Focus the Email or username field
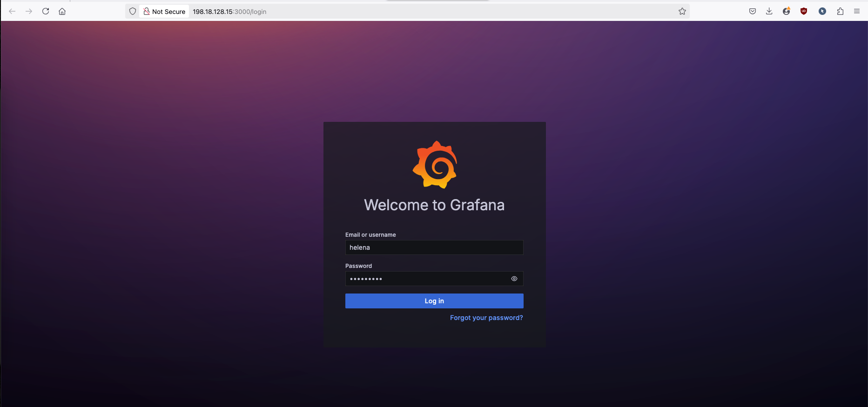This screenshot has height=407, width=868. [x=434, y=247]
